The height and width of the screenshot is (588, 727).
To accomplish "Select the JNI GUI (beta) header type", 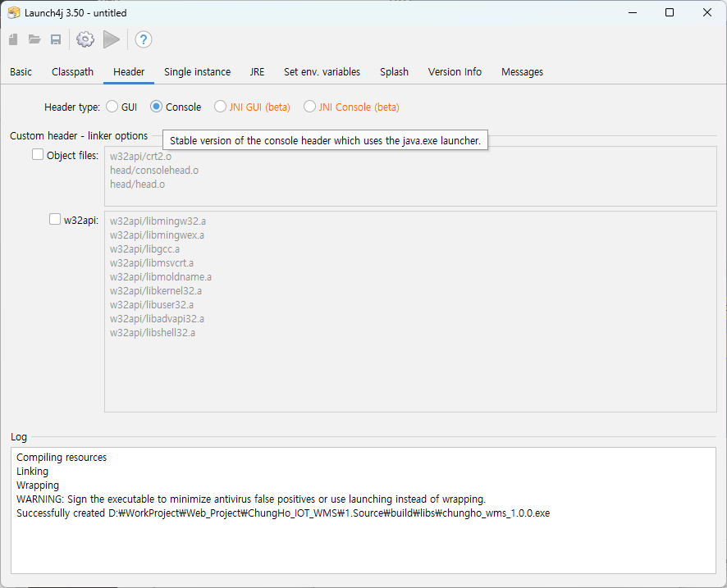I will coord(220,106).
